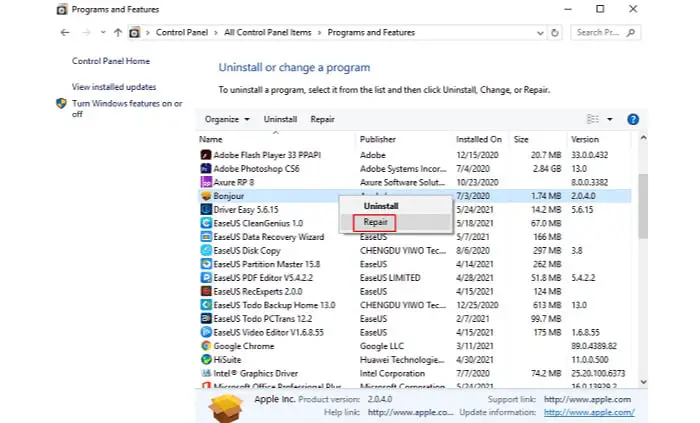Click the Control Panel address bar icon
The width and height of the screenshot is (700, 423).
[134, 33]
